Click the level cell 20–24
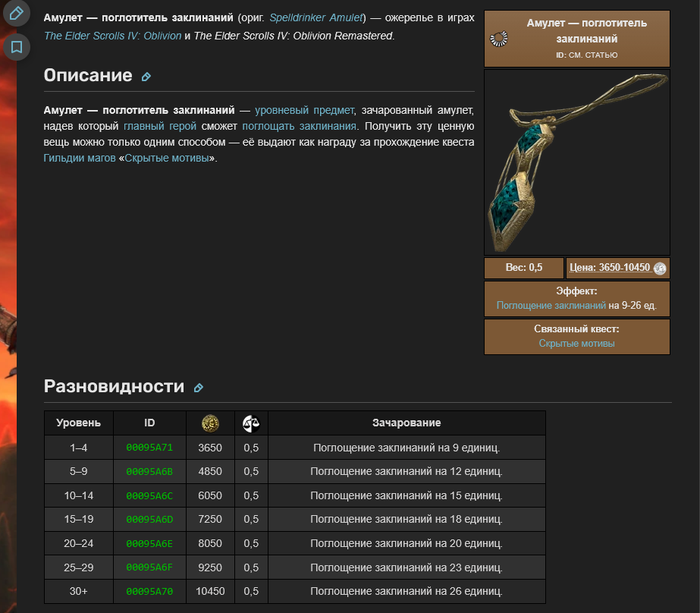This screenshot has width=700, height=613. [79, 543]
